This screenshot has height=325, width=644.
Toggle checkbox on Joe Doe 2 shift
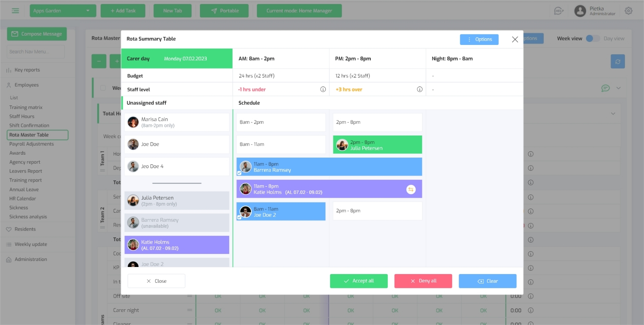(239, 217)
